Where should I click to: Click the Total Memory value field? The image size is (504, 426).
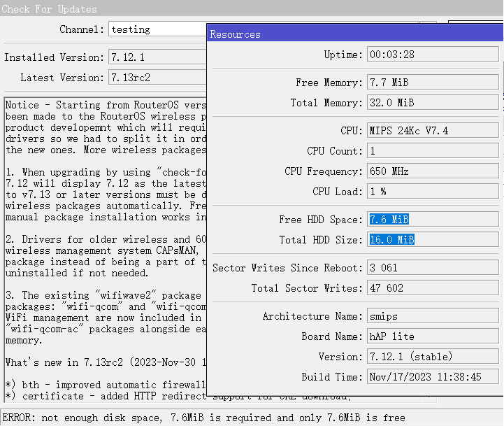pyautogui.click(x=433, y=103)
